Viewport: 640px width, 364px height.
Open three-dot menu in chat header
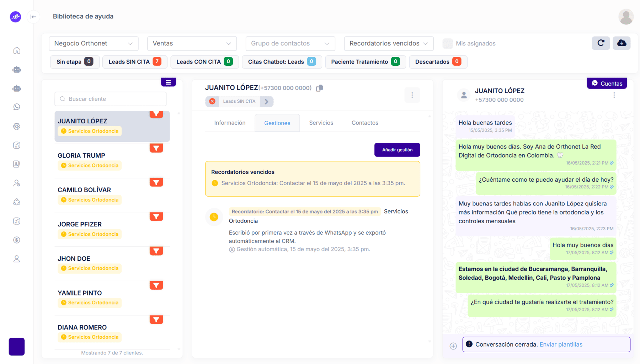click(614, 95)
